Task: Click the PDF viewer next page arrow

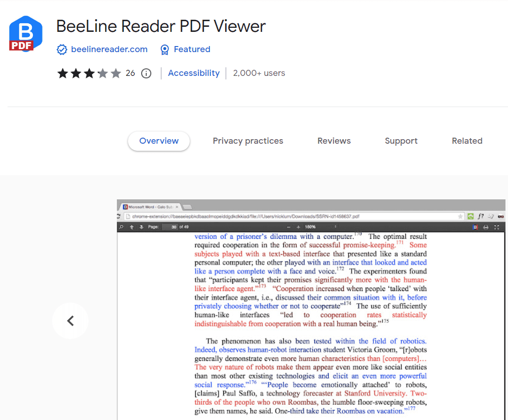Action: 141,227
